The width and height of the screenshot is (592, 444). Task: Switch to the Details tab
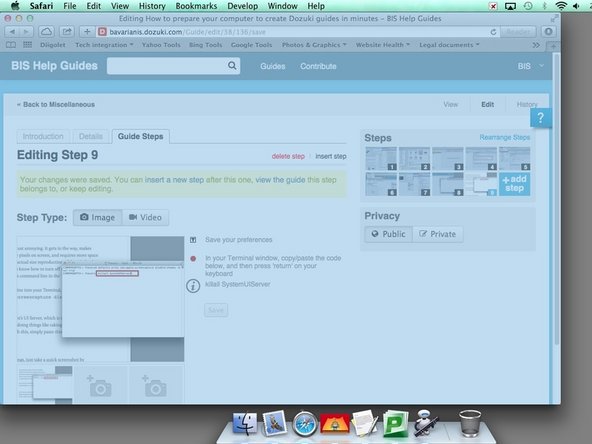coord(91,136)
